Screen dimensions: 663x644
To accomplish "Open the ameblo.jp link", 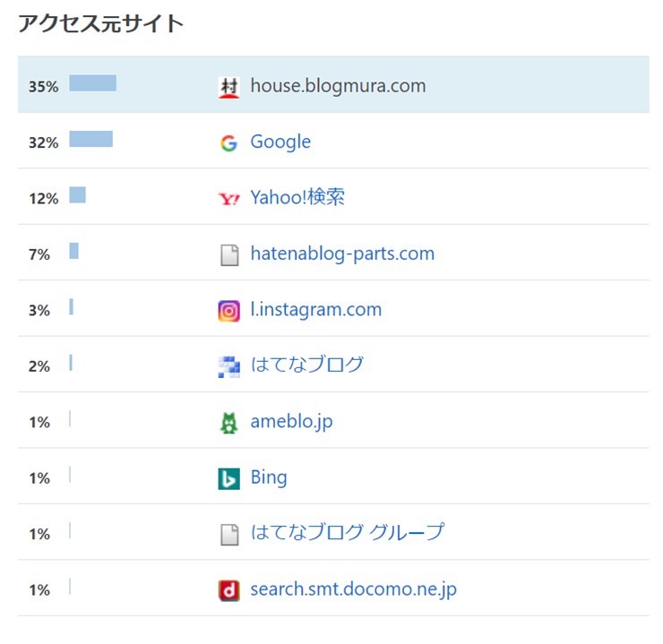I will [x=291, y=421].
